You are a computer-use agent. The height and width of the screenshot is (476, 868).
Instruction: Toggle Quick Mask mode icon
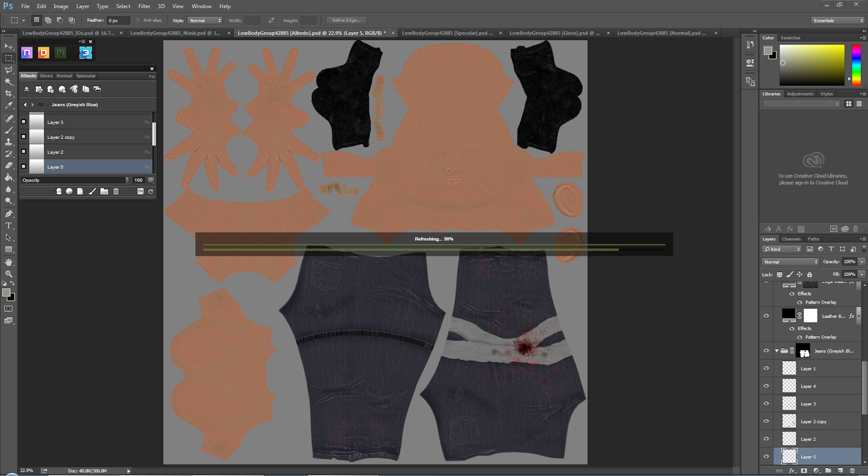9,308
